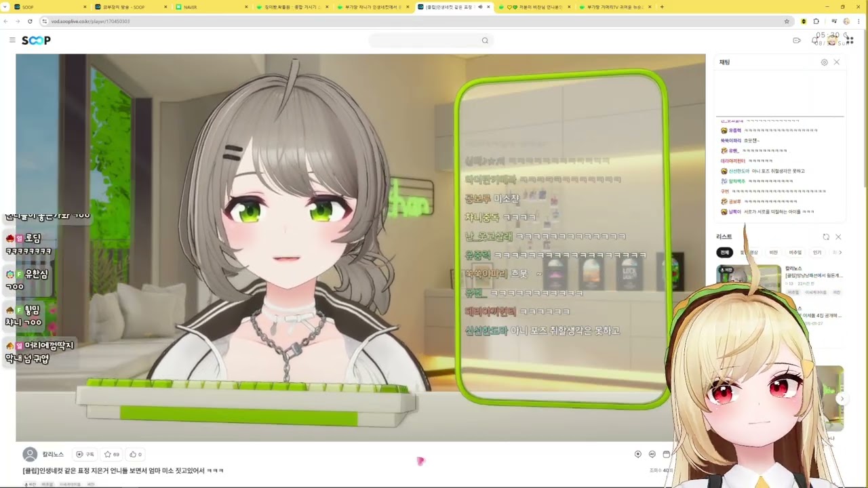
Task: Select the 버추얼 filter tab
Action: (795, 252)
